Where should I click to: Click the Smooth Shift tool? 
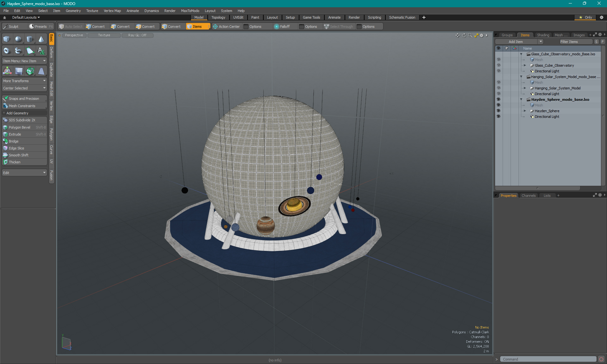pos(24,155)
